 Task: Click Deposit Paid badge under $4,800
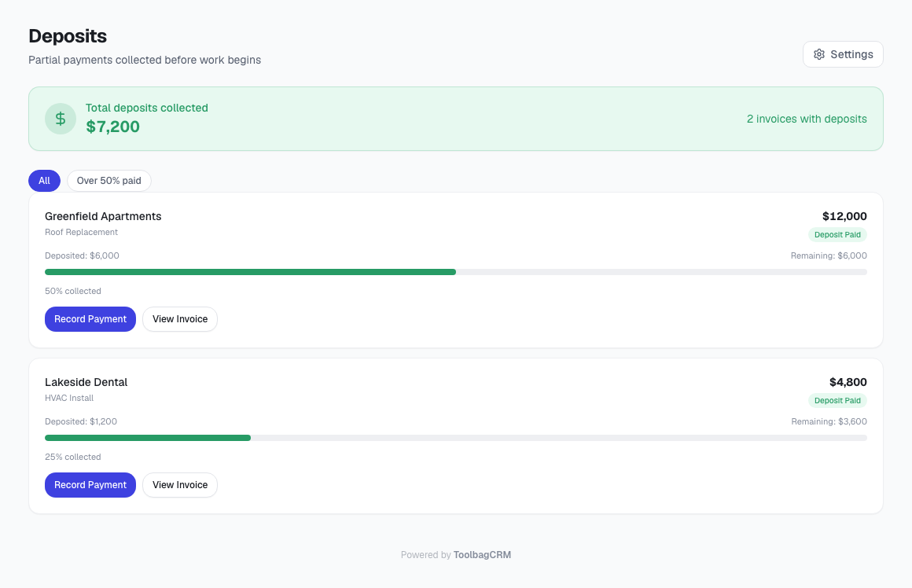click(837, 401)
